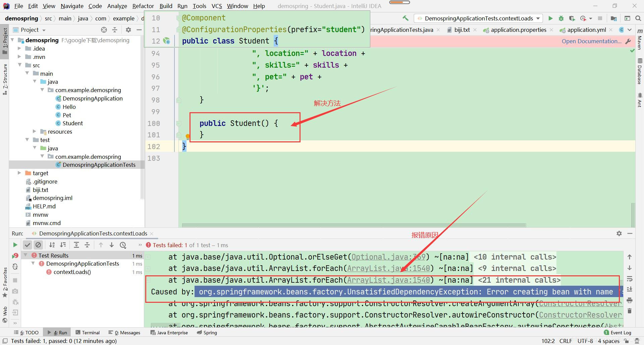The height and width of the screenshot is (345, 644).
Task: Go to previous failed test arrow
Action: tap(101, 245)
